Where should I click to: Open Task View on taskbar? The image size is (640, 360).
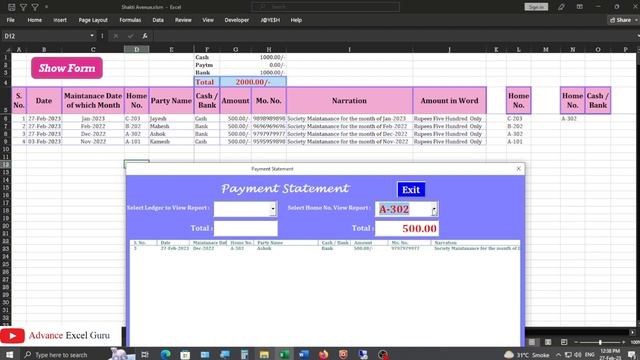pos(145,355)
